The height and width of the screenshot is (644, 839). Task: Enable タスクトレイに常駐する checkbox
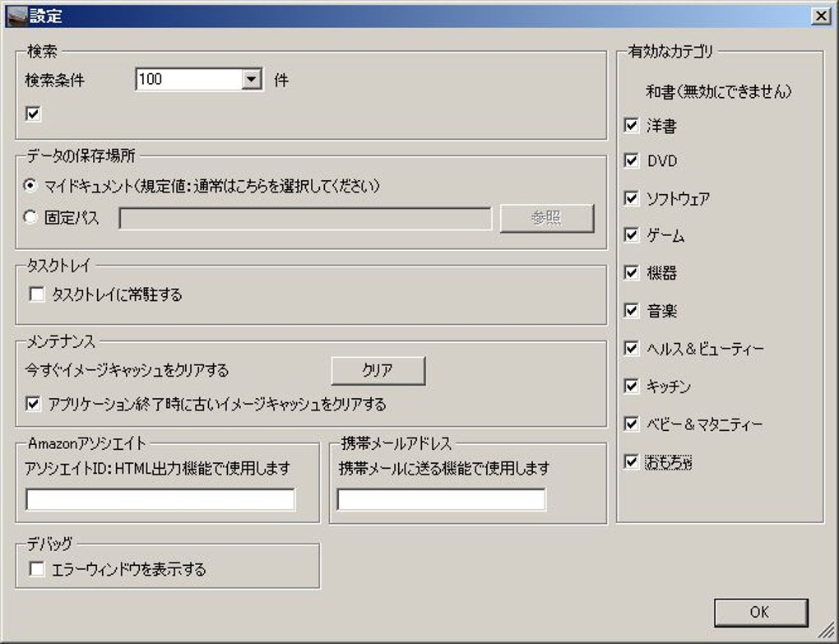(36, 295)
